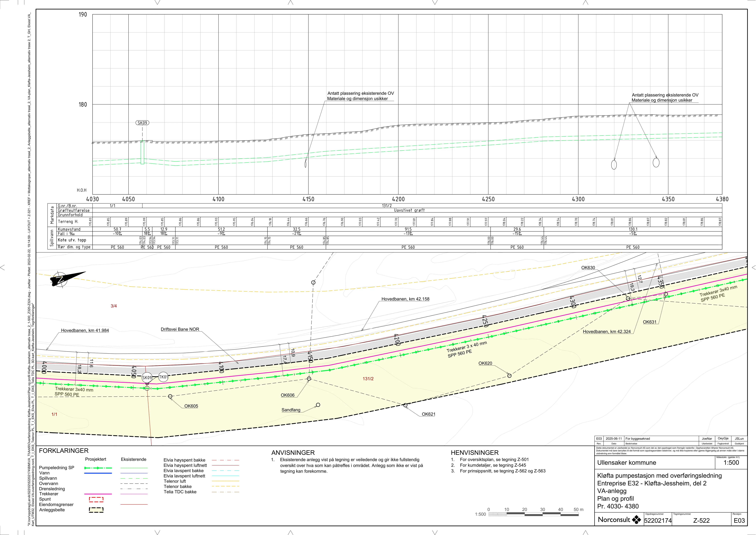Click the 'Ullensaker kommune' client name
756x535 pixels.
627,463
